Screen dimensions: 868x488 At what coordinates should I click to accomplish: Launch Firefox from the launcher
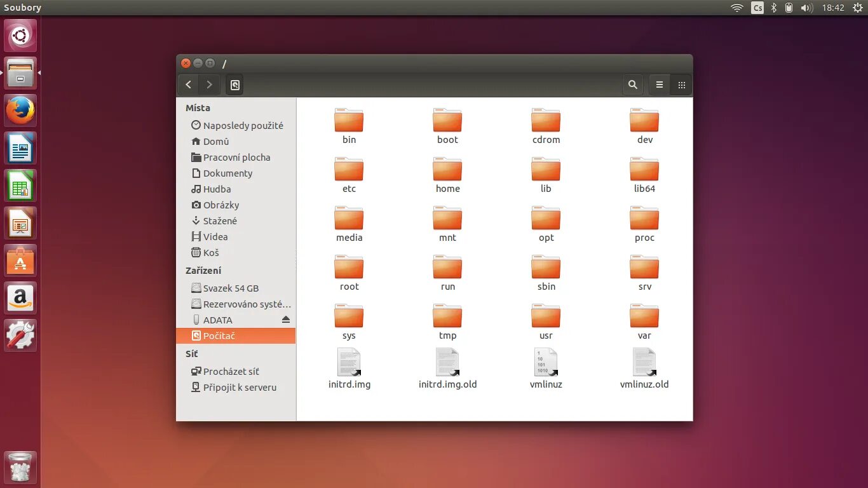(x=20, y=111)
